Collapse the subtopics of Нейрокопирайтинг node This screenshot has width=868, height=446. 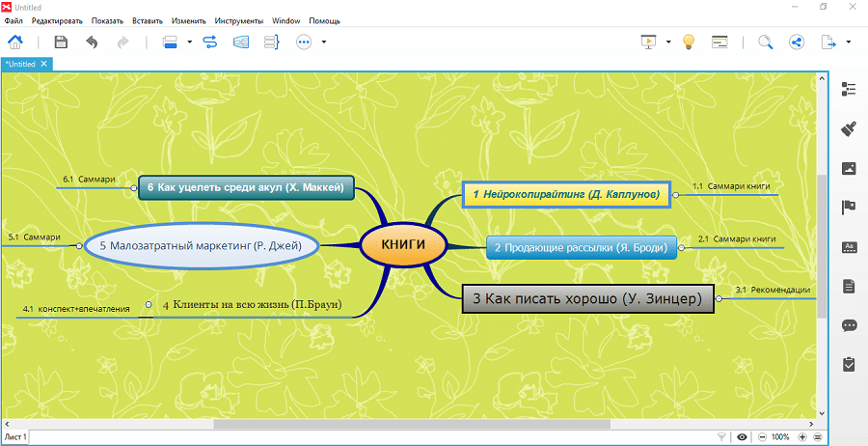tap(676, 194)
